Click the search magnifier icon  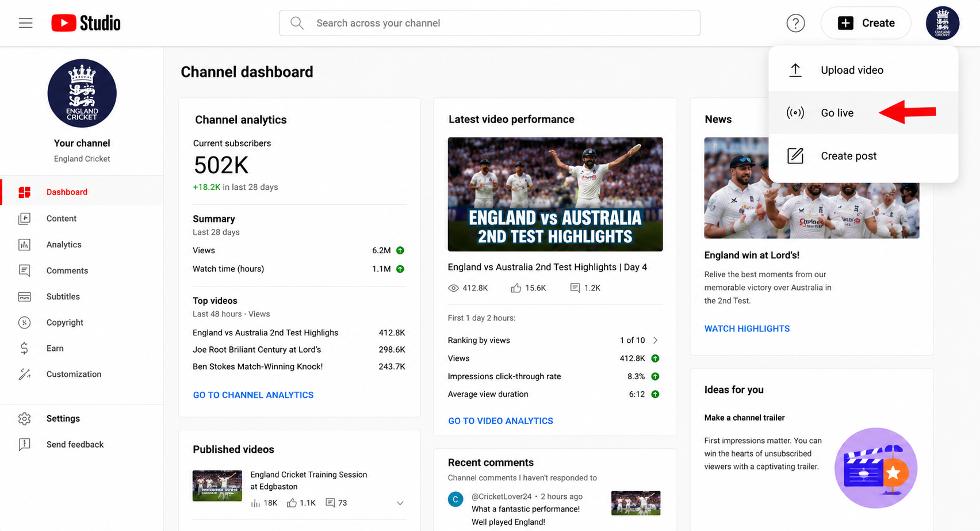coord(297,23)
